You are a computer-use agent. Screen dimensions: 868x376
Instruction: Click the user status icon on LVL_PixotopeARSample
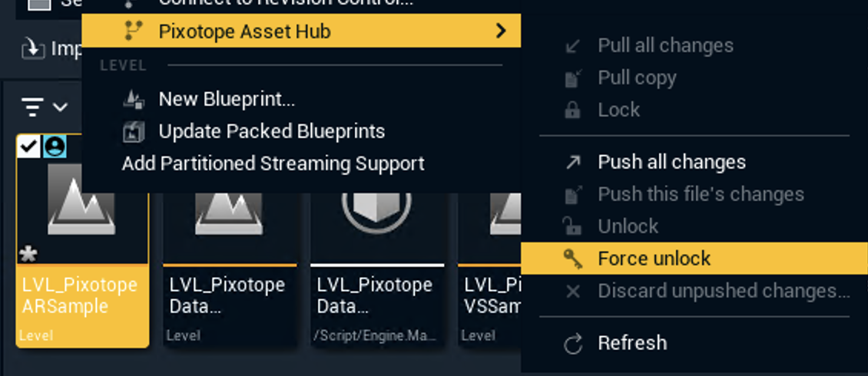coord(55,146)
